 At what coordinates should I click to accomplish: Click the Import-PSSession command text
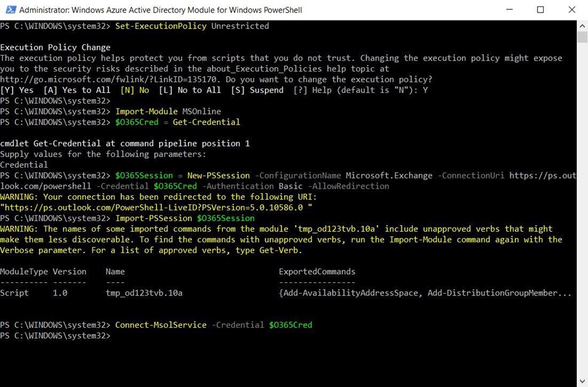tap(153, 218)
